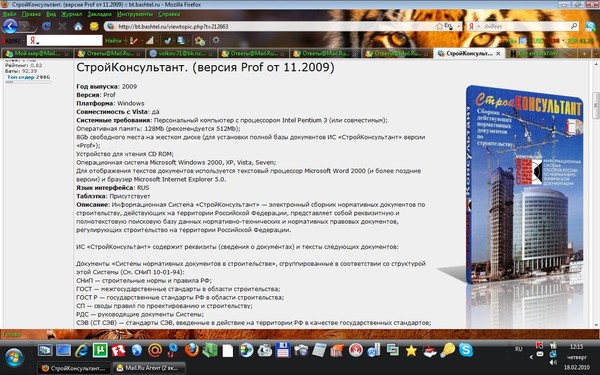Reload the page with the Refresh icon
Screen dimensions: 600x375
[46, 26]
